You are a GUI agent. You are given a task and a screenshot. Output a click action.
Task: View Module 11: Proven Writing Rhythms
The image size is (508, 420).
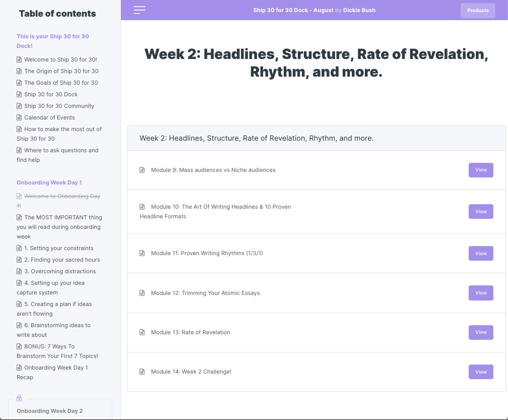coord(481,253)
